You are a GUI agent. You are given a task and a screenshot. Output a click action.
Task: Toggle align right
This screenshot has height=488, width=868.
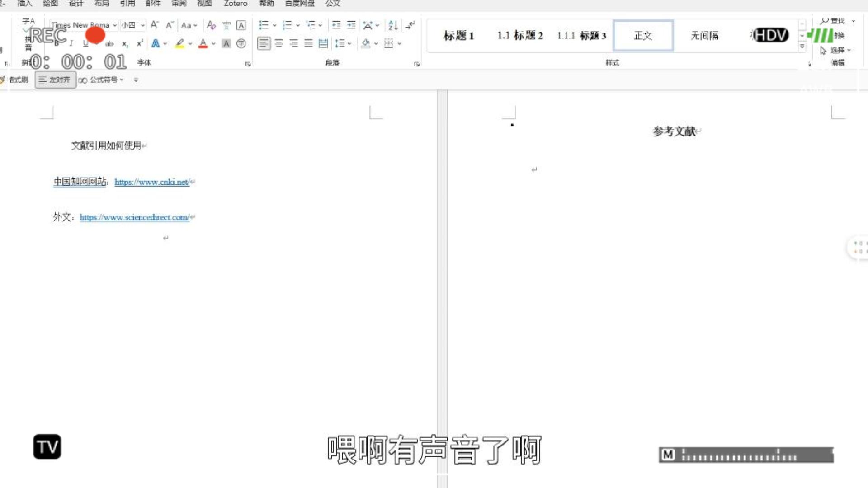click(294, 43)
